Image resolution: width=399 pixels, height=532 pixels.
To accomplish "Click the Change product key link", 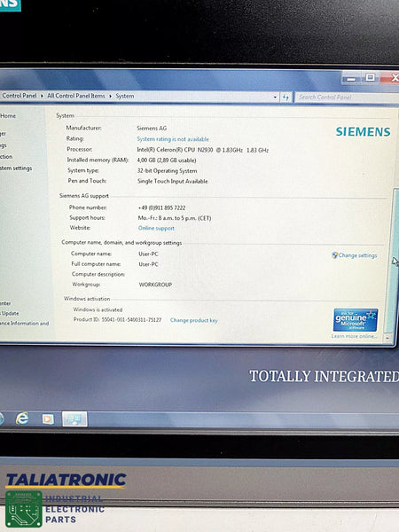I will 193,320.
